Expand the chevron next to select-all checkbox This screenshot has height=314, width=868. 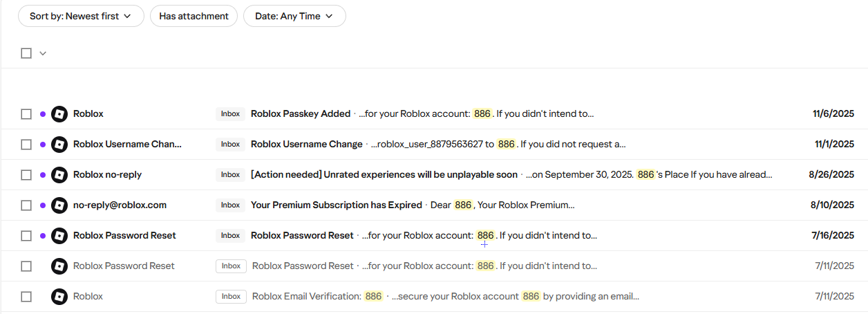click(43, 53)
